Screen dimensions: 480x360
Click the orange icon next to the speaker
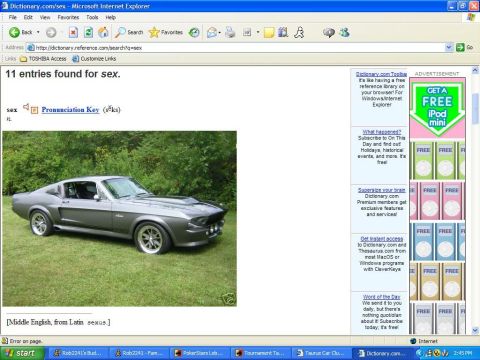coord(34,110)
